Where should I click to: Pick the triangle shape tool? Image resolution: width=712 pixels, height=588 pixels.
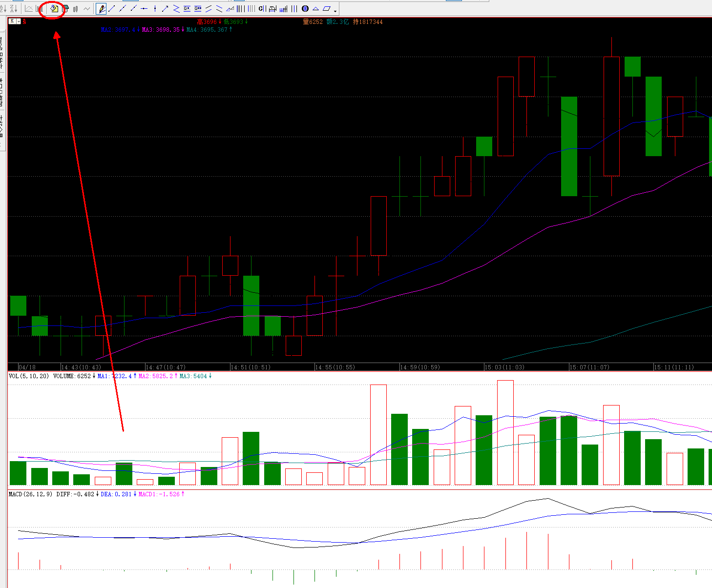316,9
